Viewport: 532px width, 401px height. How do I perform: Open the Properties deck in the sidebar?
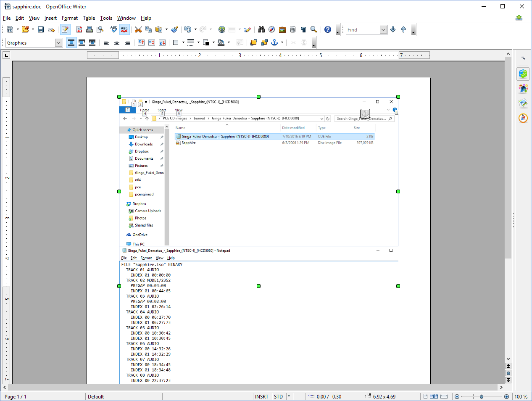[523, 74]
